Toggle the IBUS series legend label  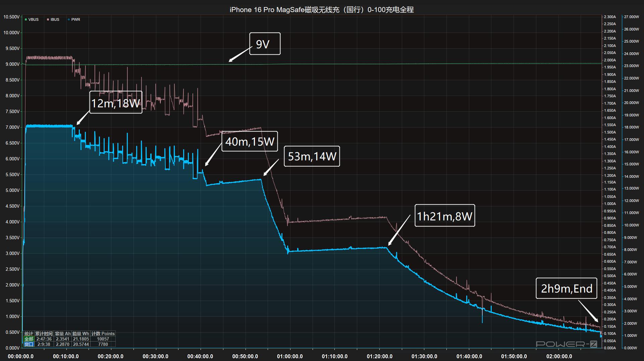click(55, 19)
